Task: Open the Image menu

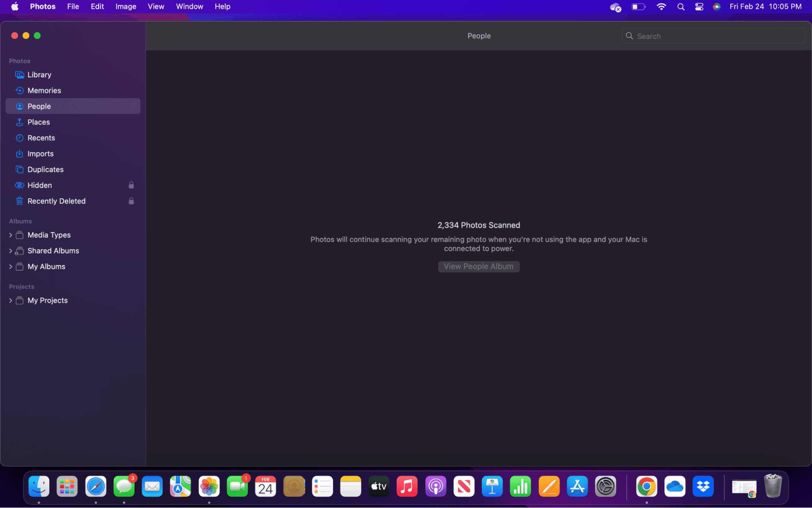Action: pos(126,7)
